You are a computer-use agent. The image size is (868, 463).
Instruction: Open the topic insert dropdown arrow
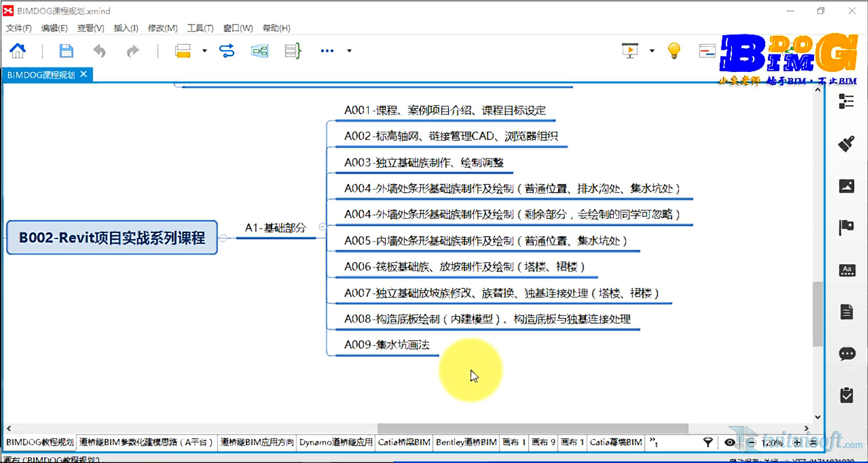point(204,51)
